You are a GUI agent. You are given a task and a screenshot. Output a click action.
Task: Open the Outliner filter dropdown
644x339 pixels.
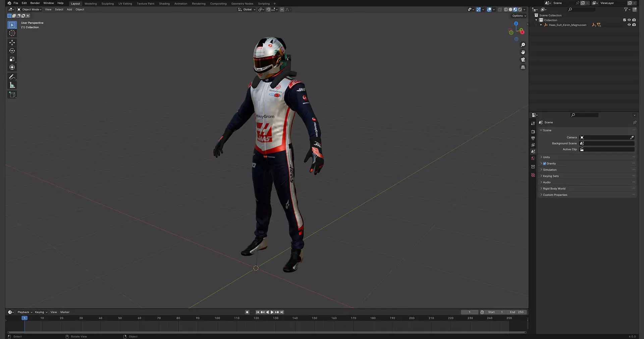627,9
